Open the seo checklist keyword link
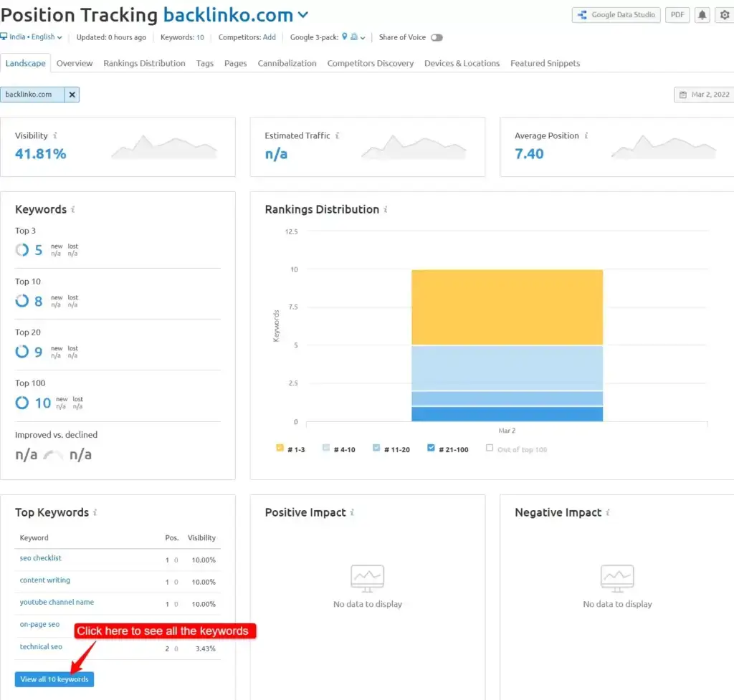The height and width of the screenshot is (700, 734). (40, 558)
